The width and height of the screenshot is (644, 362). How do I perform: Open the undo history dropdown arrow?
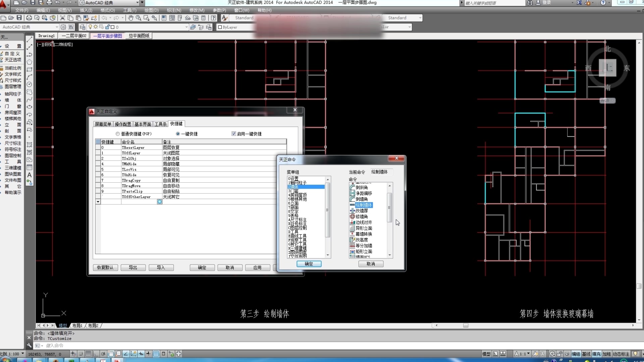tap(110, 18)
